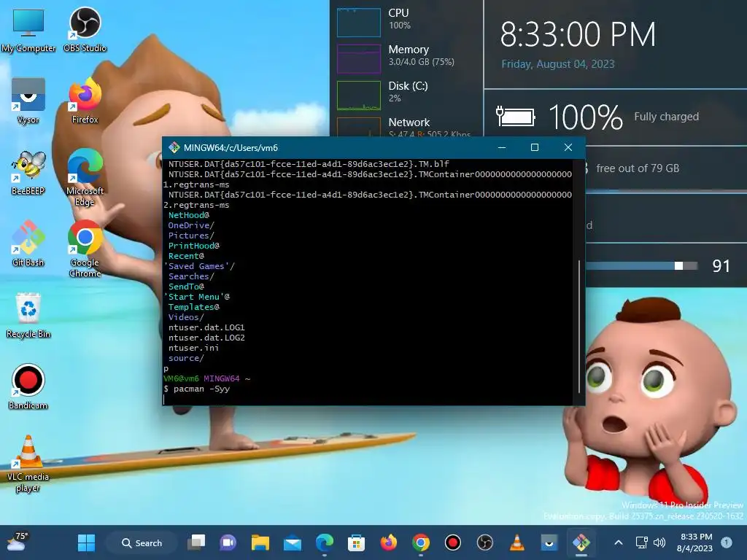Open Microsoft Store on taskbar
Viewport: 747px width, 560px height.
pyautogui.click(x=356, y=542)
